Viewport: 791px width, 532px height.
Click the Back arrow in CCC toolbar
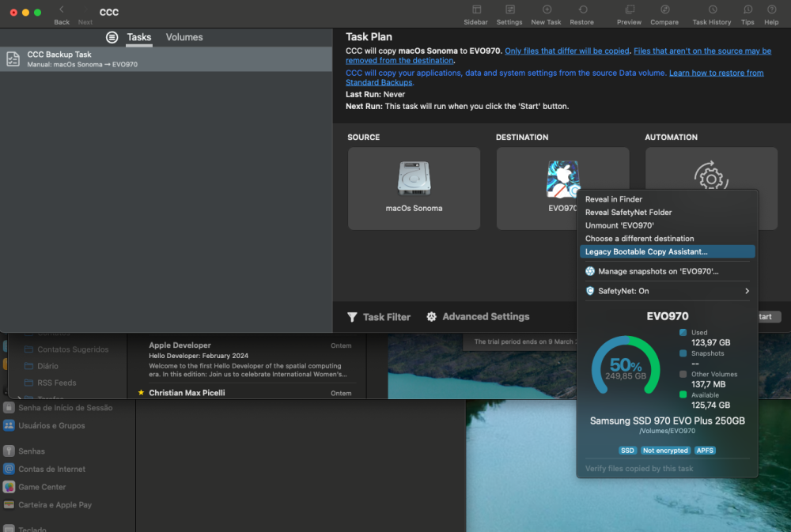point(62,9)
